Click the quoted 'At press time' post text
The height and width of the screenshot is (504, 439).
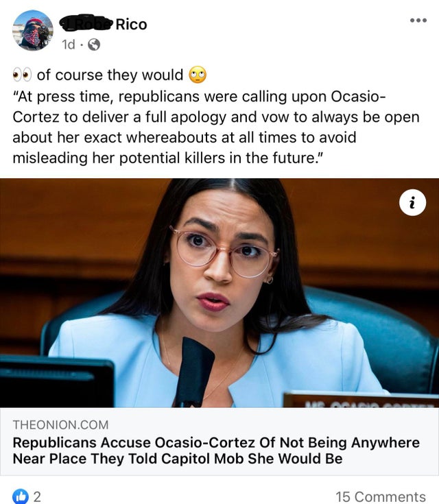[216, 128]
